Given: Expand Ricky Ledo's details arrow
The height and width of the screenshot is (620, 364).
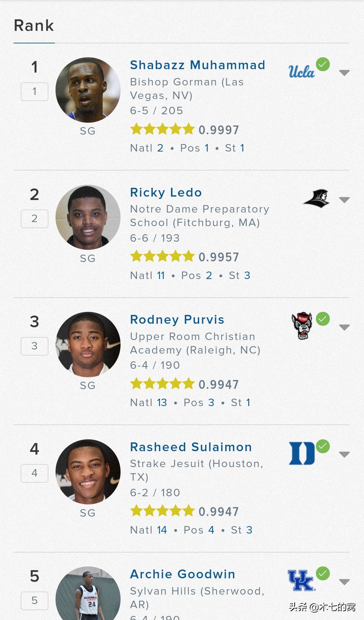Looking at the screenshot, I should coord(344,200).
